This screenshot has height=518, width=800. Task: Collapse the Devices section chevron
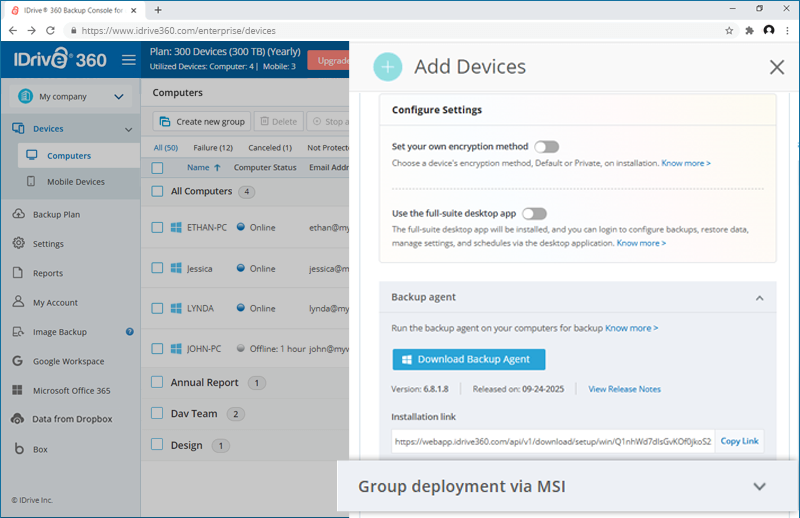coord(129,130)
